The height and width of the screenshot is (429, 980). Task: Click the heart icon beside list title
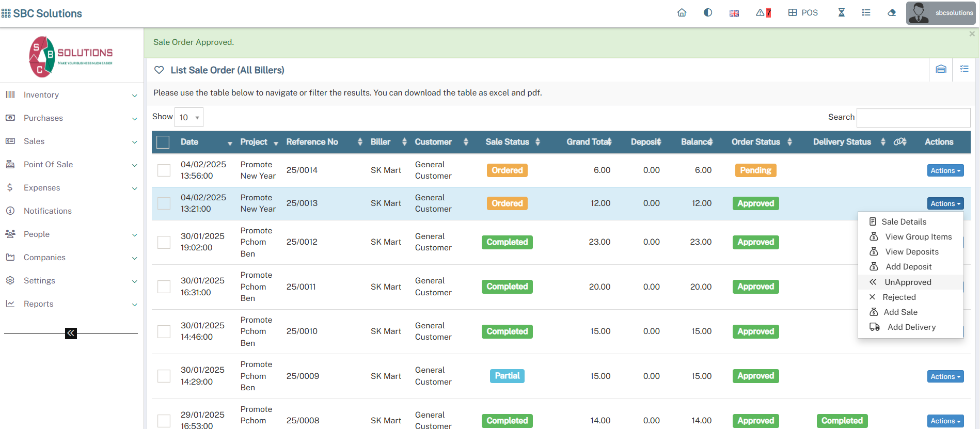(x=159, y=70)
